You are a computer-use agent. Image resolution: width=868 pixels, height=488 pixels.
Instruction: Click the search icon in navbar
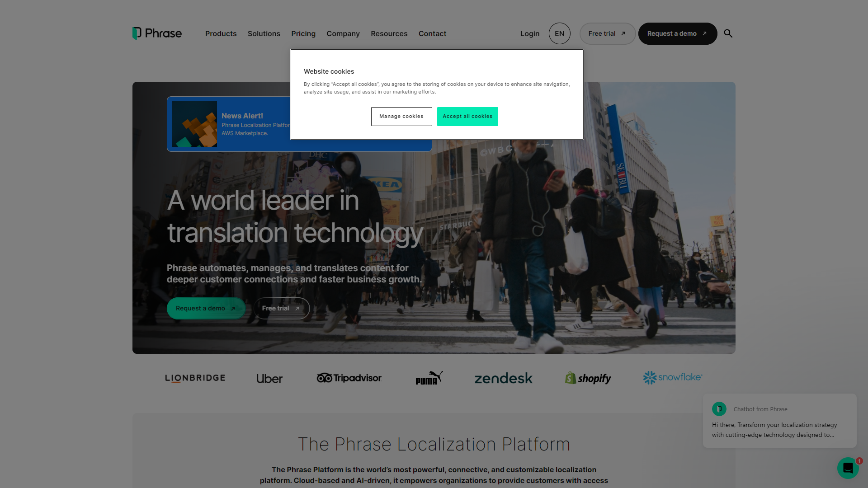pos(728,33)
